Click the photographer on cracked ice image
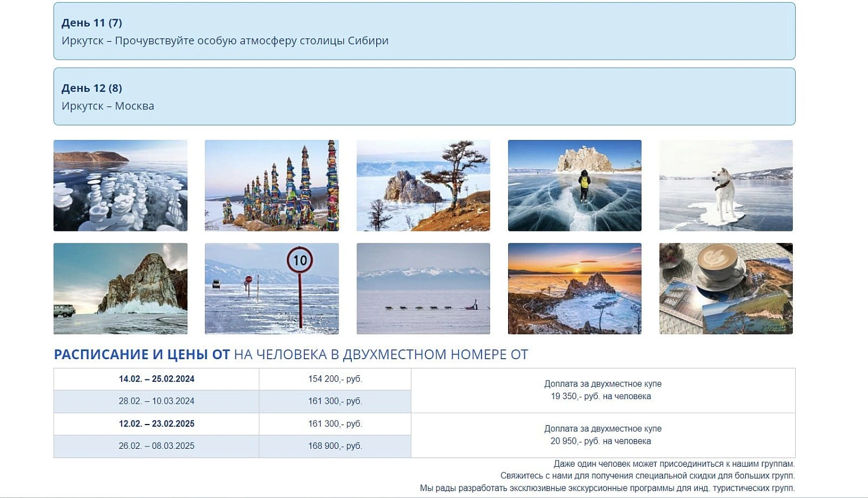The width and height of the screenshot is (868, 498). coord(575,185)
